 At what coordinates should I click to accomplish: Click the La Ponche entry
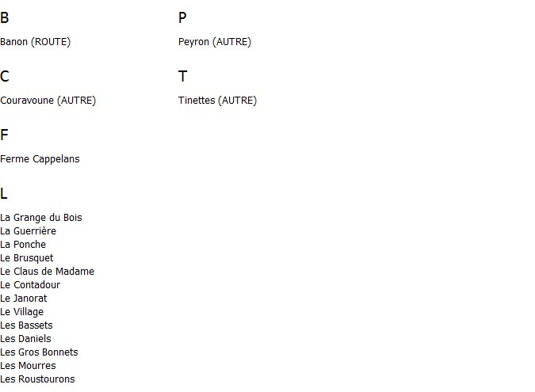(23, 245)
